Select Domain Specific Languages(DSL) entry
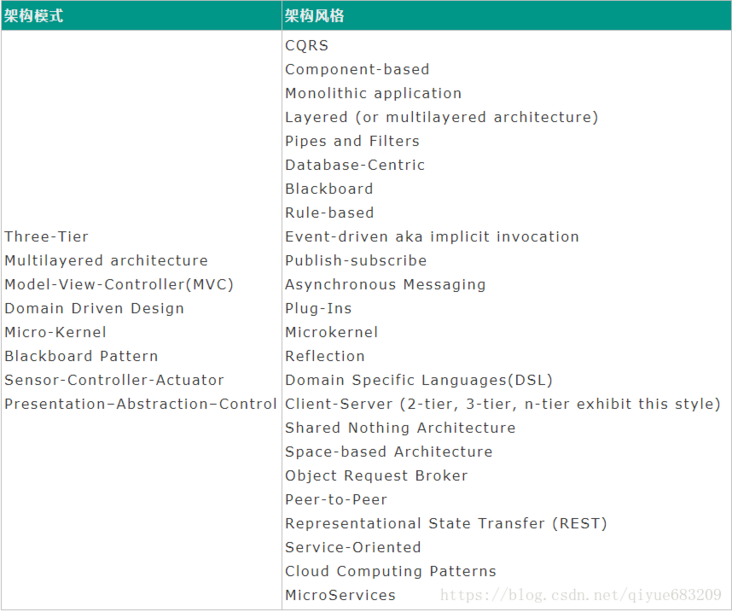The width and height of the screenshot is (732, 612). (419, 380)
